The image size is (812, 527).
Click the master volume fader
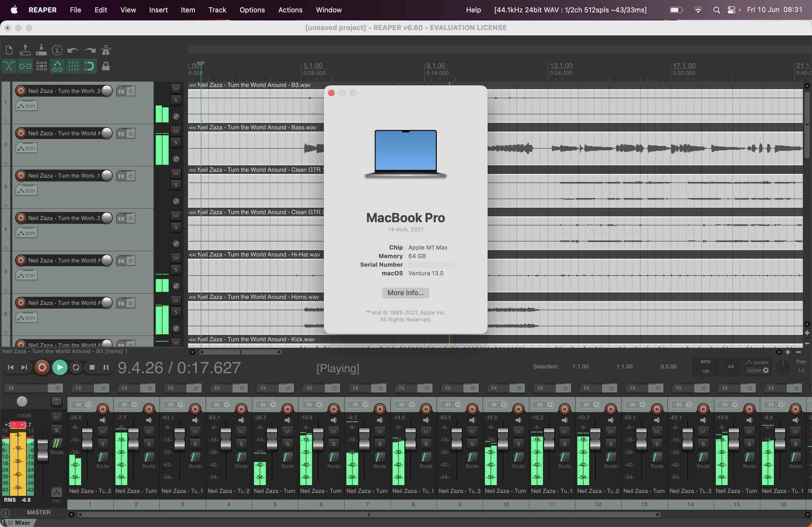42,450
